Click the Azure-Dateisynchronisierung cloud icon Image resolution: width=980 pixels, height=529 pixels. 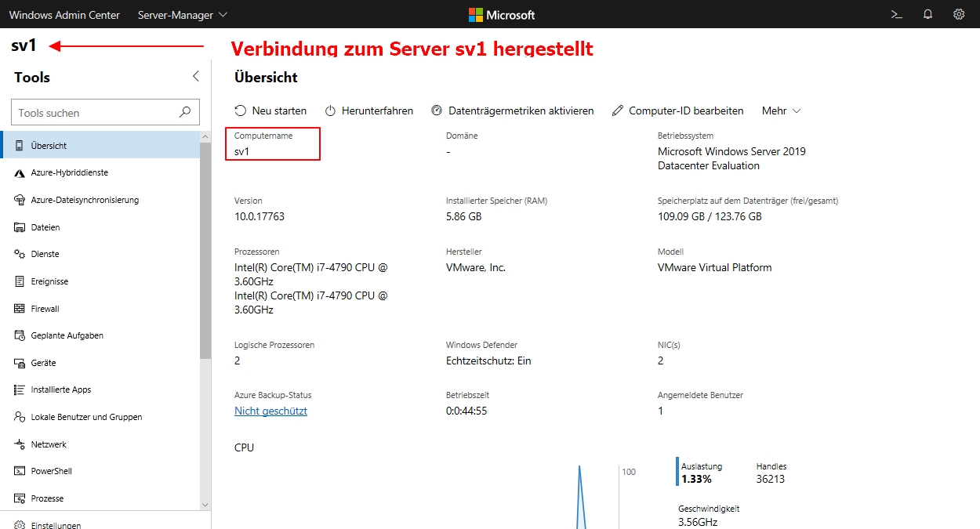point(20,200)
